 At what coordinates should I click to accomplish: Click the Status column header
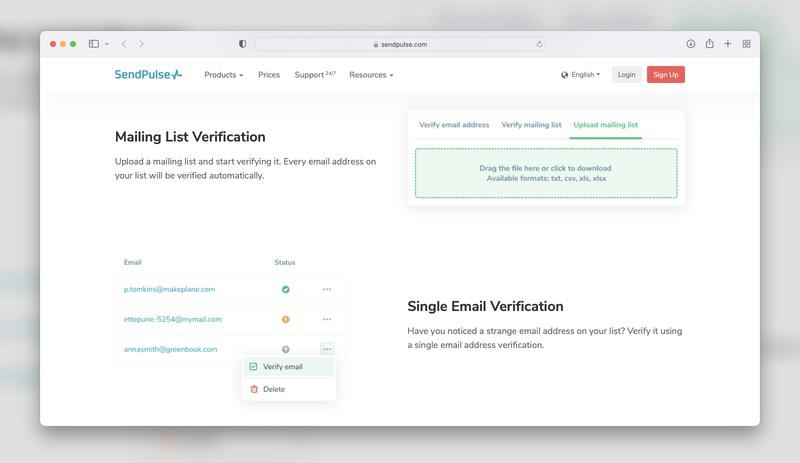[x=285, y=262]
